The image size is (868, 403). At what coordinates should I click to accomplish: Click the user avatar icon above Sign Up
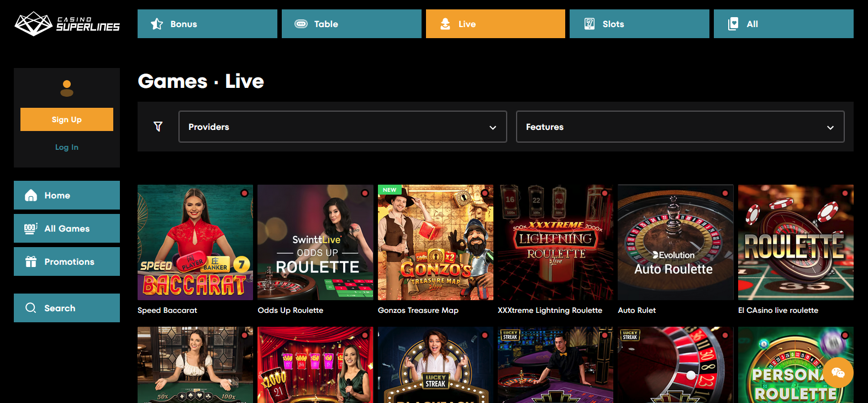pyautogui.click(x=67, y=88)
